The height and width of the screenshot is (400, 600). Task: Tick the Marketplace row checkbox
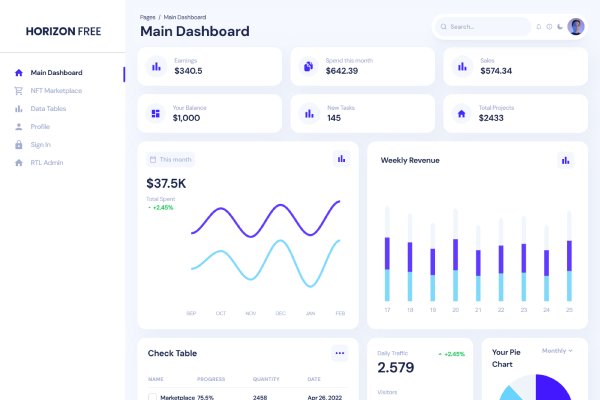(x=152, y=397)
